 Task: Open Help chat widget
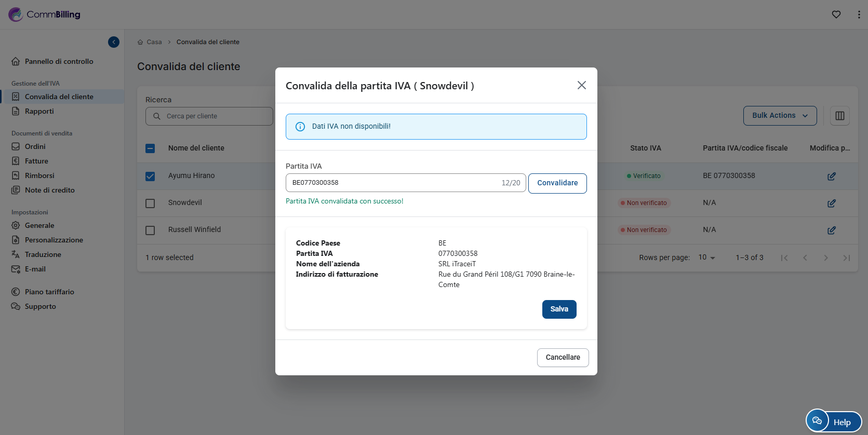(833, 421)
